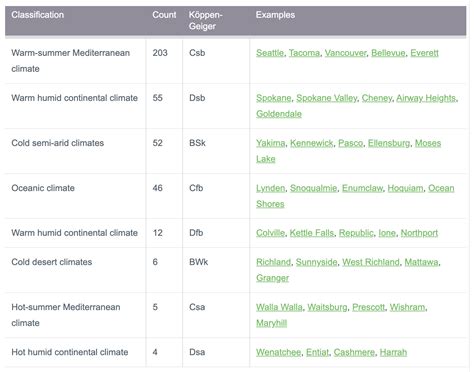Open the Granger link
Image resolution: width=474 pixels, height=372 pixels.
(x=272, y=278)
